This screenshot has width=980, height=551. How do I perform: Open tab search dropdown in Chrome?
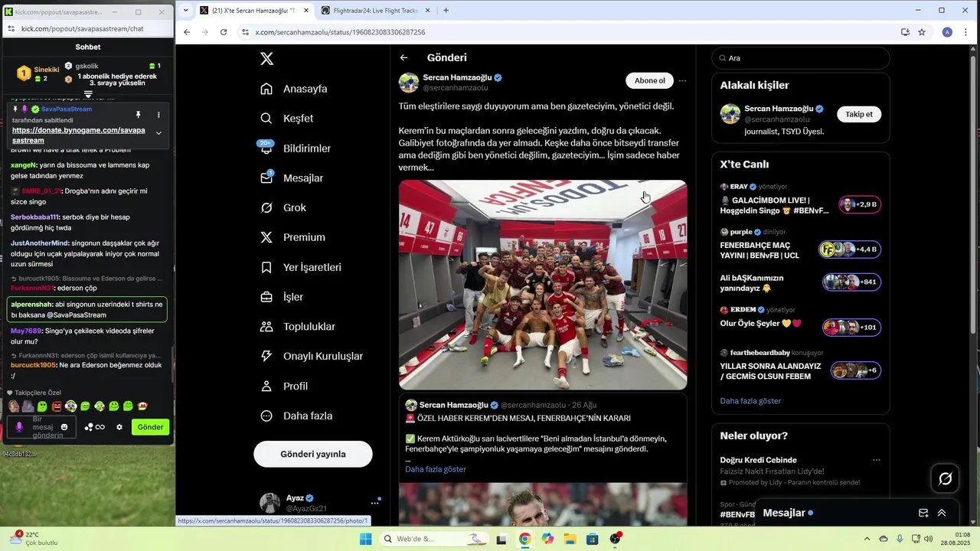pyautogui.click(x=185, y=11)
